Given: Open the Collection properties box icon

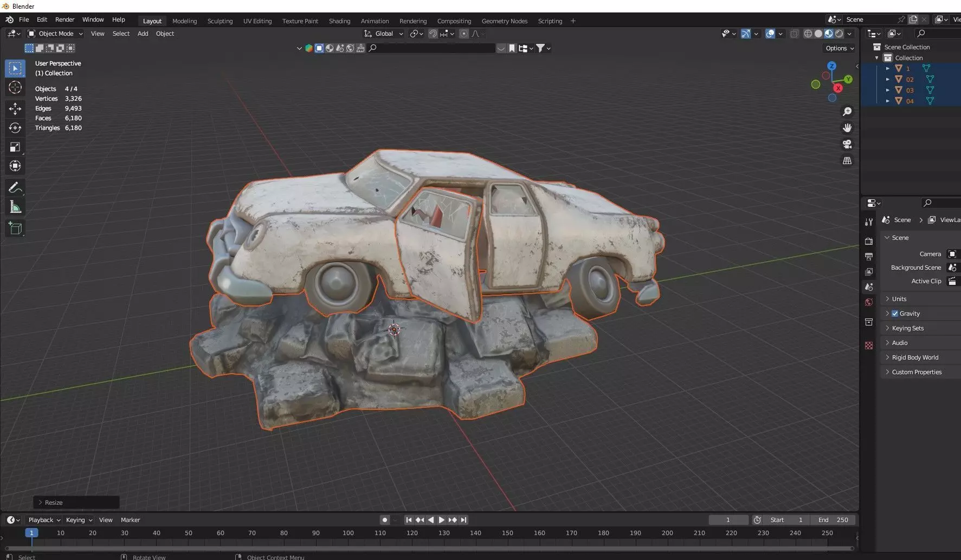Looking at the screenshot, I should 869,322.
